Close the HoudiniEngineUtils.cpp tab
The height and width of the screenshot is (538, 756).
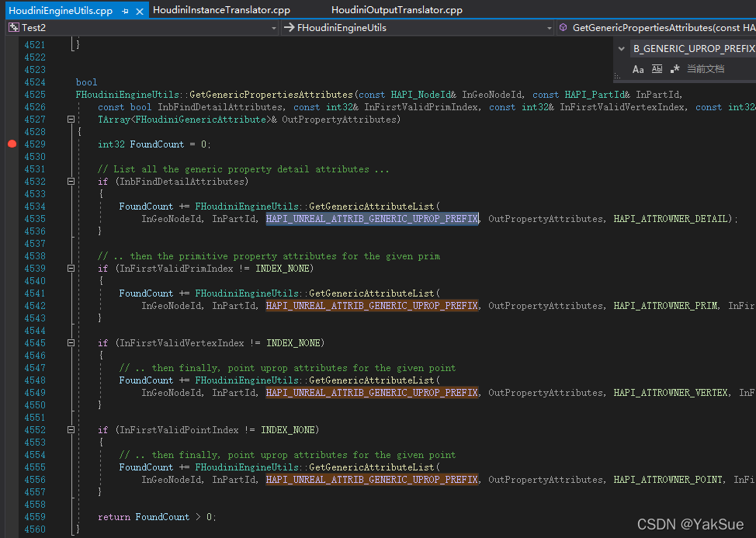[x=140, y=11]
